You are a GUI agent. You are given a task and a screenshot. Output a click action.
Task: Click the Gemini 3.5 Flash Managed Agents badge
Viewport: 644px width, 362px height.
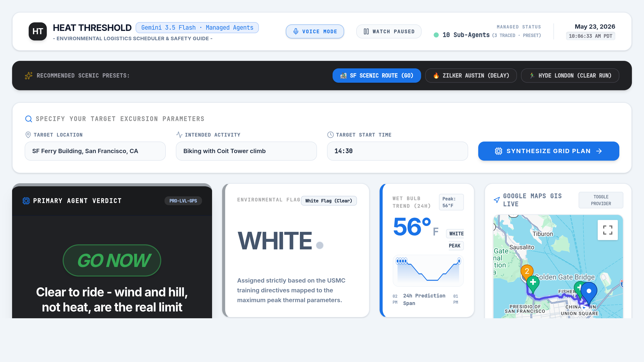click(197, 28)
